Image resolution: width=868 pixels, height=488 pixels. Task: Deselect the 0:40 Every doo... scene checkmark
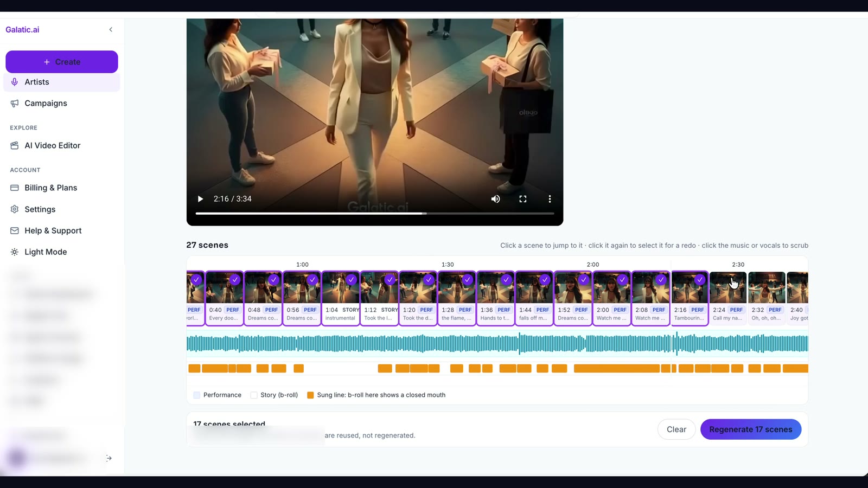(x=235, y=280)
